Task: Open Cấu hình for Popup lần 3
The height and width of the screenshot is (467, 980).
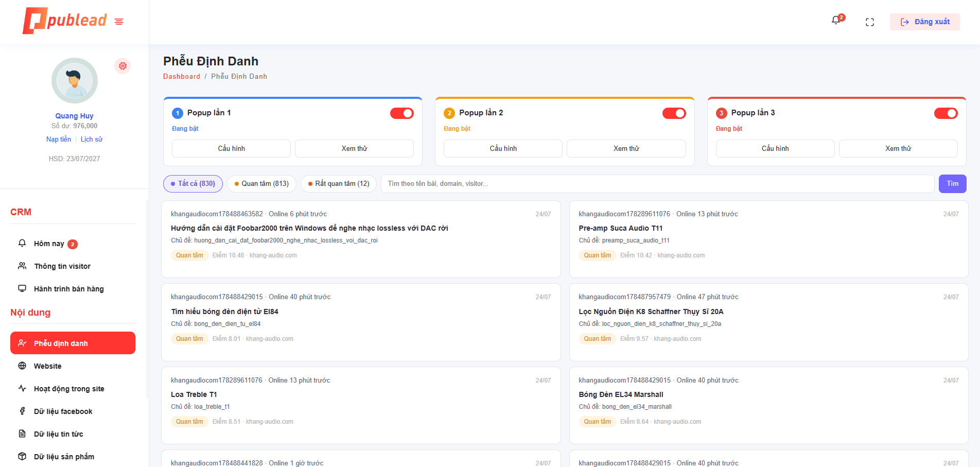Action: pyautogui.click(x=775, y=148)
